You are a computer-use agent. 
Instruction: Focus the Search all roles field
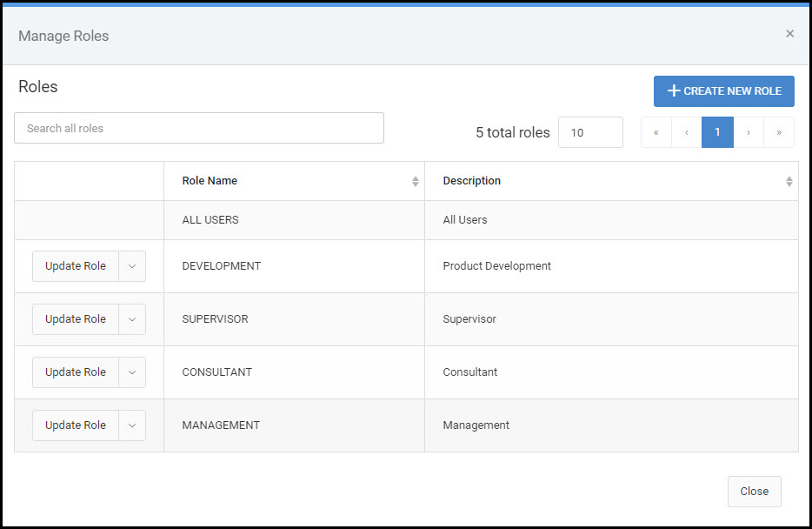point(199,128)
